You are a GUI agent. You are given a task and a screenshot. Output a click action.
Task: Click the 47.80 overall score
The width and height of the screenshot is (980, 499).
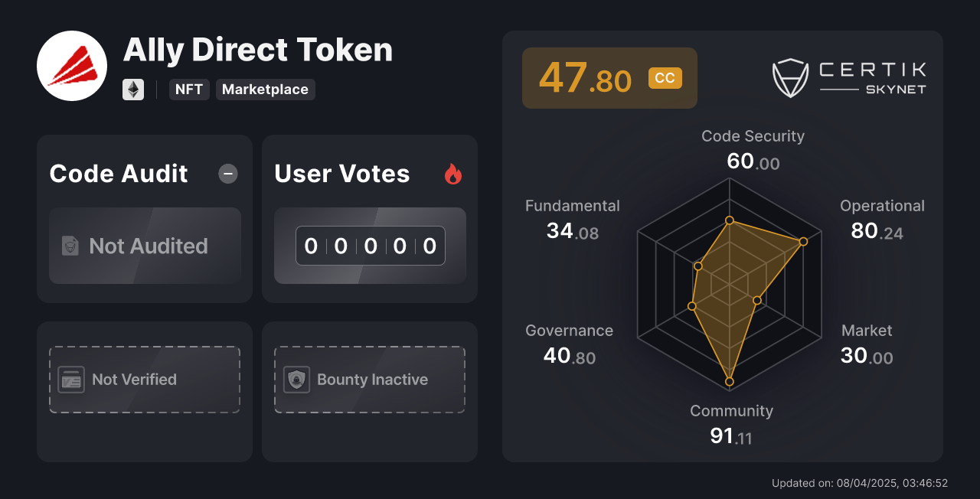tap(585, 78)
